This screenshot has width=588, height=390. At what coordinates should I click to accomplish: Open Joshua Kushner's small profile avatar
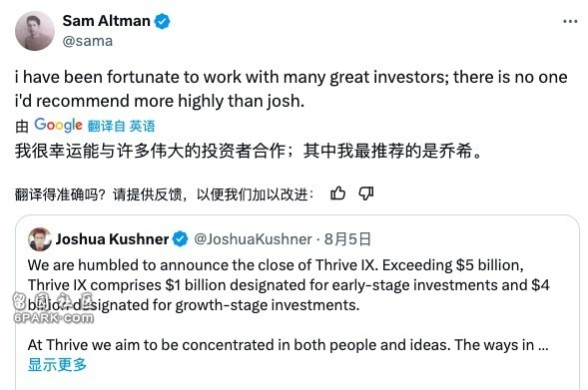coord(39,239)
